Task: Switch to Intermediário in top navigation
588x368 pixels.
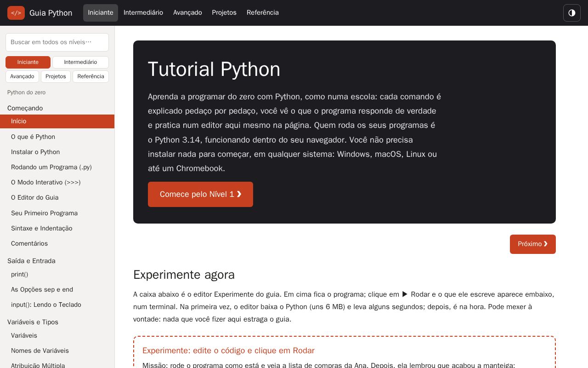Action: 143,13
